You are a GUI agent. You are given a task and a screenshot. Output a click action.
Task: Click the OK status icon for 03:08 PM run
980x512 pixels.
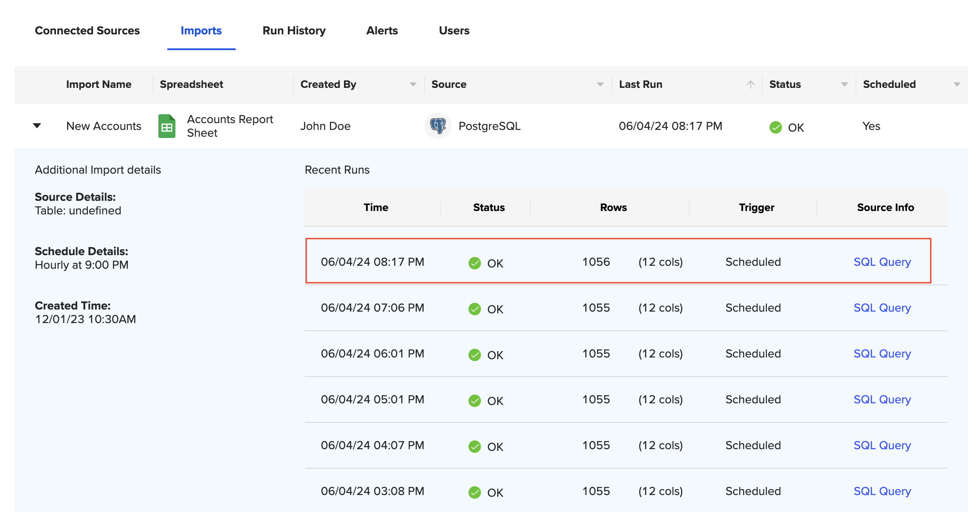474,492
